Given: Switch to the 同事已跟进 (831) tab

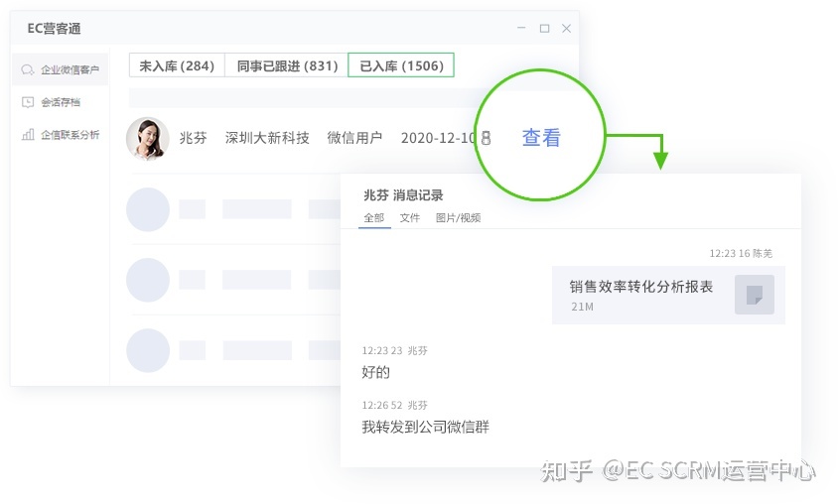Looking at the screenshot, I should [287, 65].
